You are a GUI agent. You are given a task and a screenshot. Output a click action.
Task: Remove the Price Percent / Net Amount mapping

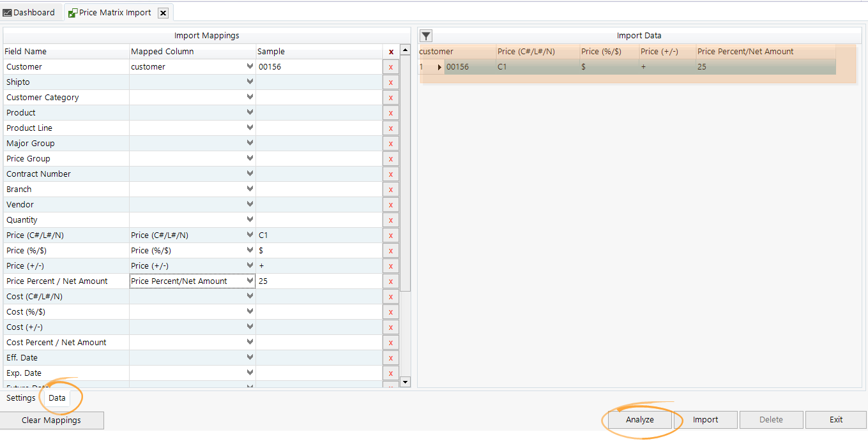tap(390, 281)
